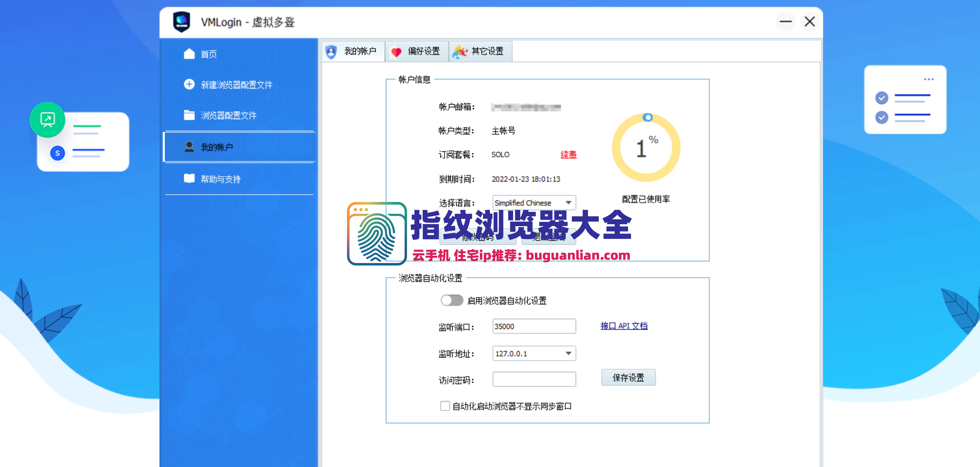Viewport: 980px width, 467px height.
Task: Expand the 监听地址 address dropdown
Action: coord(568,353)
